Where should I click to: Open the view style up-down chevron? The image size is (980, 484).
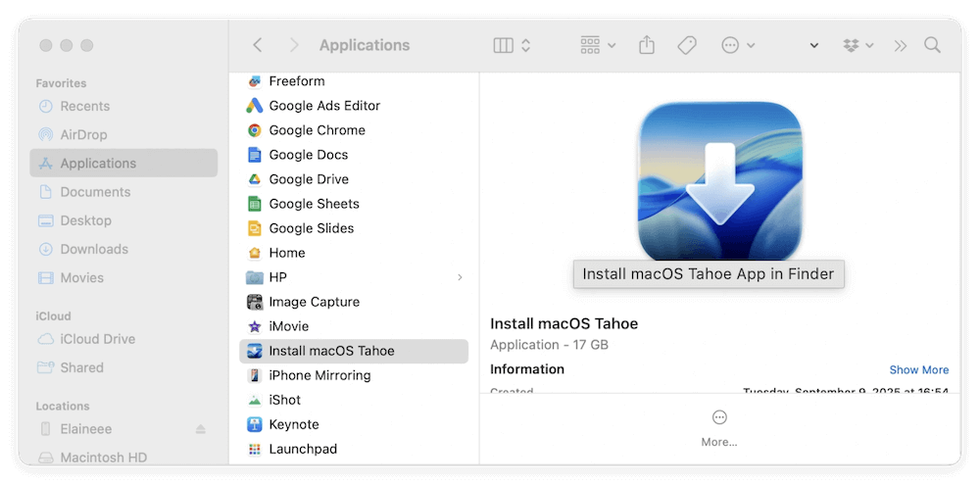pos(525,45)
